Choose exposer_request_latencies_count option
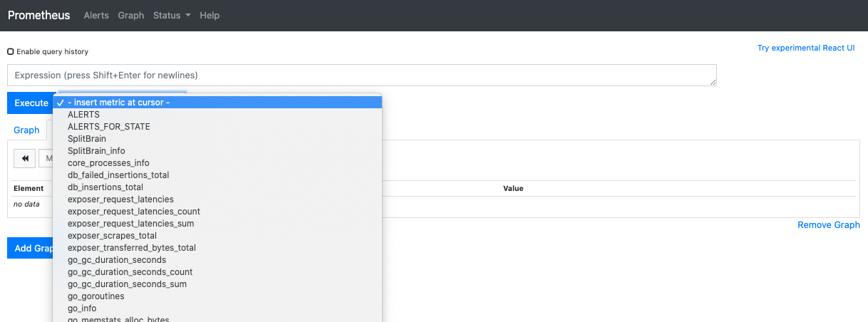 point(217,212)
